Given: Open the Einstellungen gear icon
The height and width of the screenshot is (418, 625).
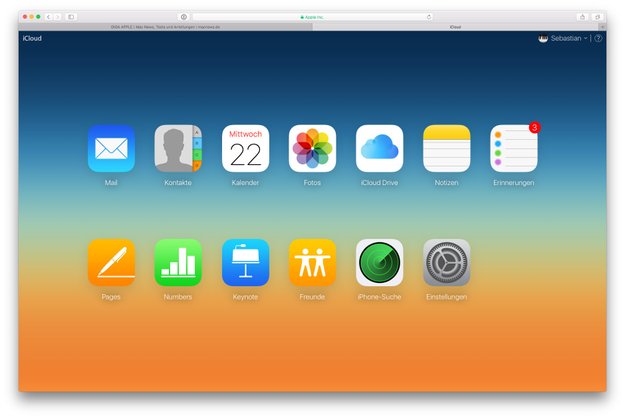Looking at the screenshot, I should pyautogui.click(x=447, y=262).
